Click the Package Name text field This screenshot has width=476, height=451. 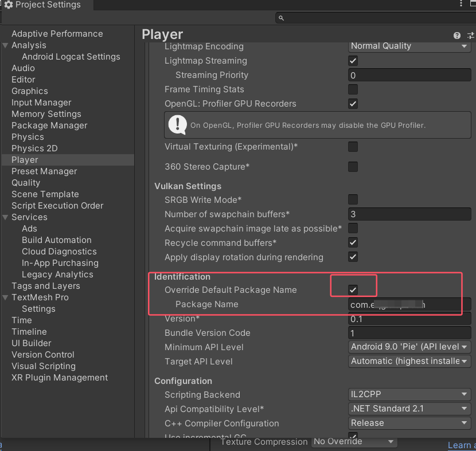point(409,304)
